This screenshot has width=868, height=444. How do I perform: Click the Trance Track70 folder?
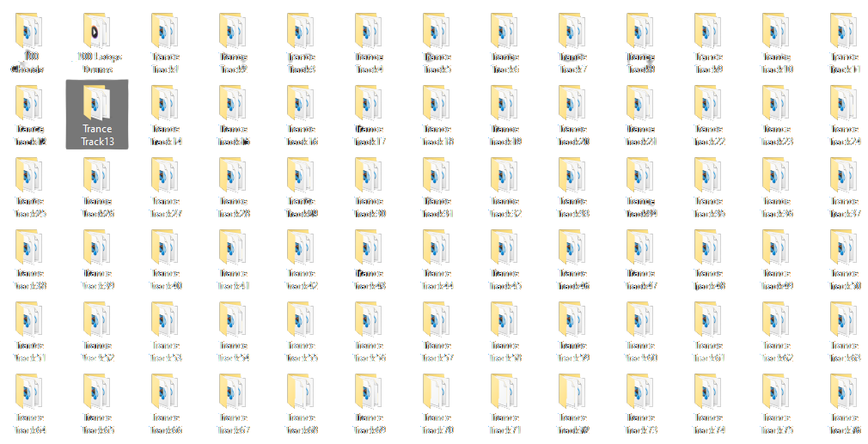(x=437, y=392)
